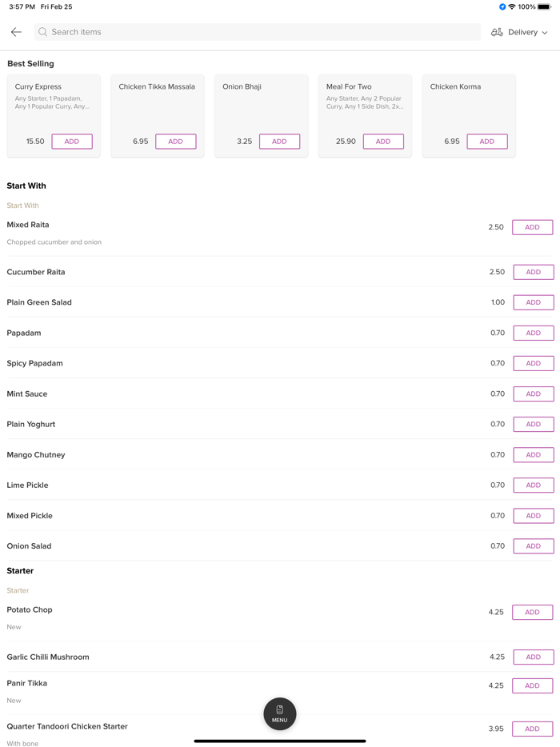
Task: Focus the Search items field
Action: coord(256,32)
